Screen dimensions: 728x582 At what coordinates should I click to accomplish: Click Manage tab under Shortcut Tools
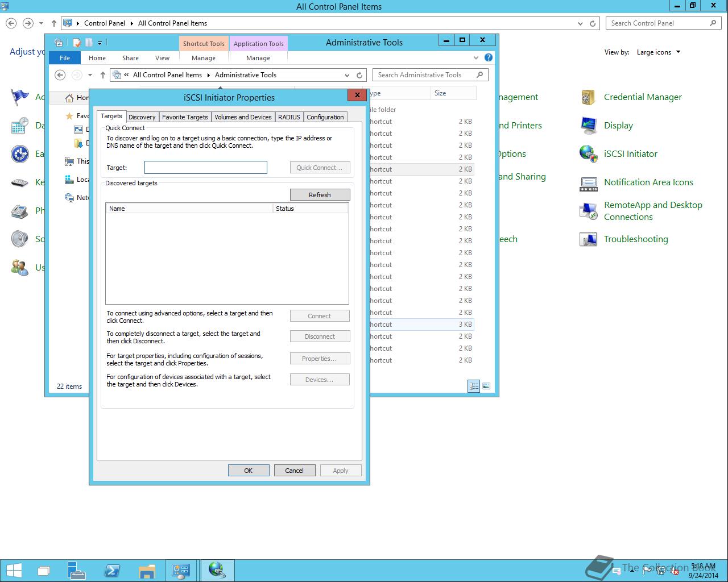tap(204, 58)
